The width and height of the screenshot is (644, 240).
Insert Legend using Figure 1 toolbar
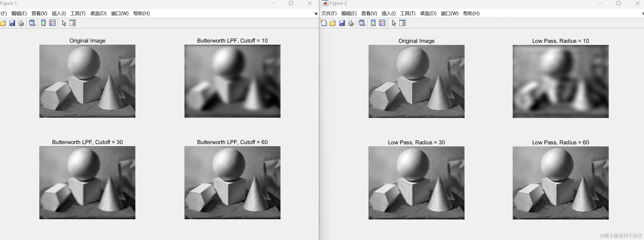coord(52,23)
